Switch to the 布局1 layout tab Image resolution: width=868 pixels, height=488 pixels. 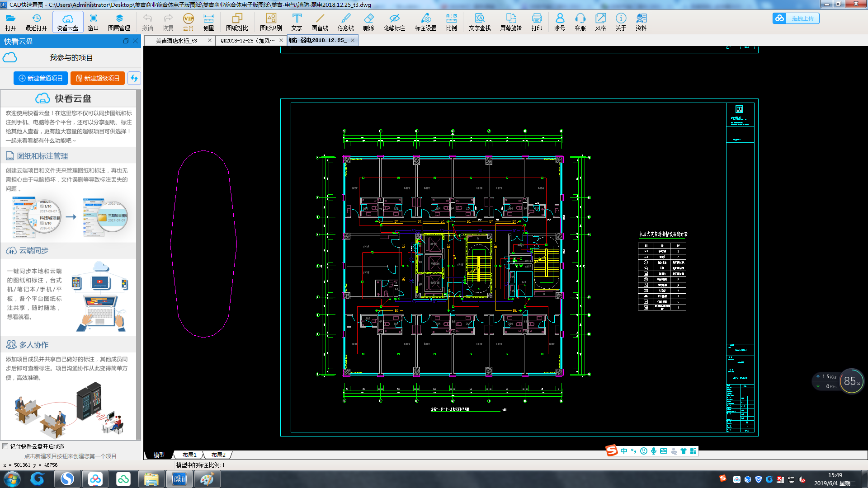tap(189, 455)
